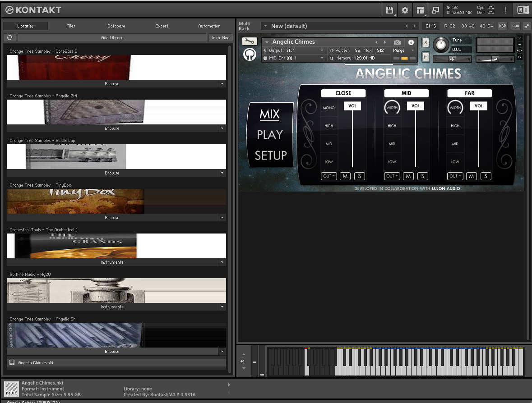Click the NI logo icon
Viewport: 532px width, 403px height.
pyautogui.click(x=523, y=10)
